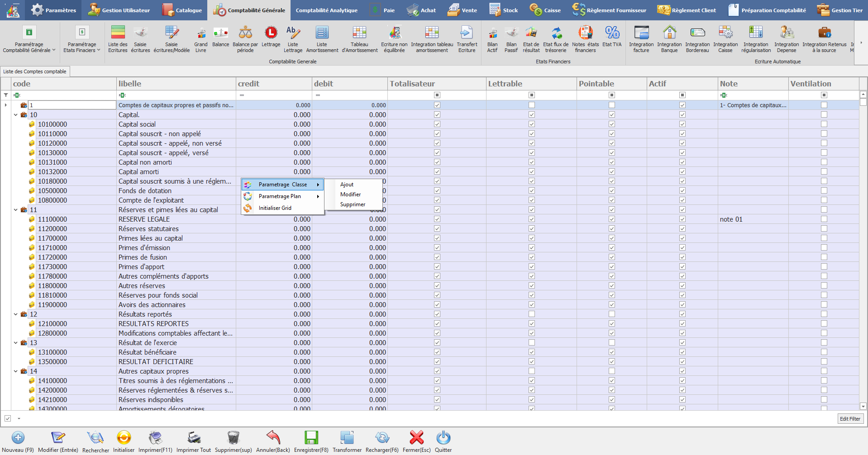Toggle Ventilation checkbox for RESERVE LEGALE row

824,219
